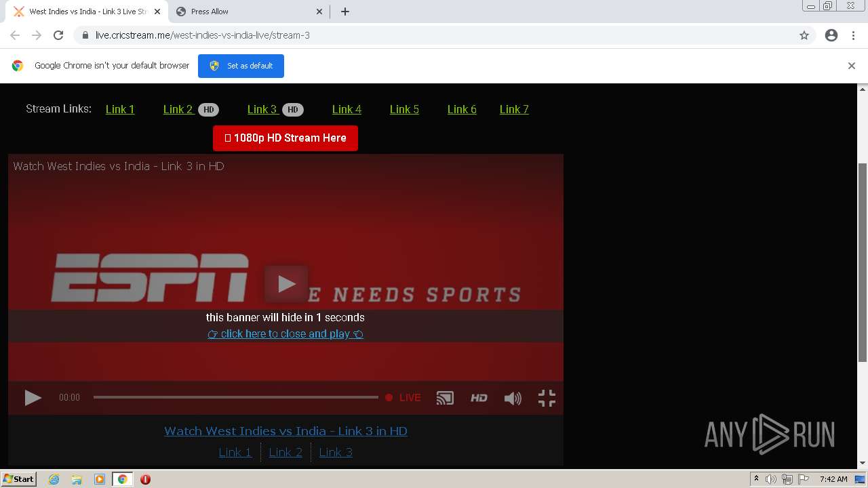Image resolution: width=868 pixels, height=488 pixels.
Task: Mute the video with the speaker icon
Action: [513, 398]
